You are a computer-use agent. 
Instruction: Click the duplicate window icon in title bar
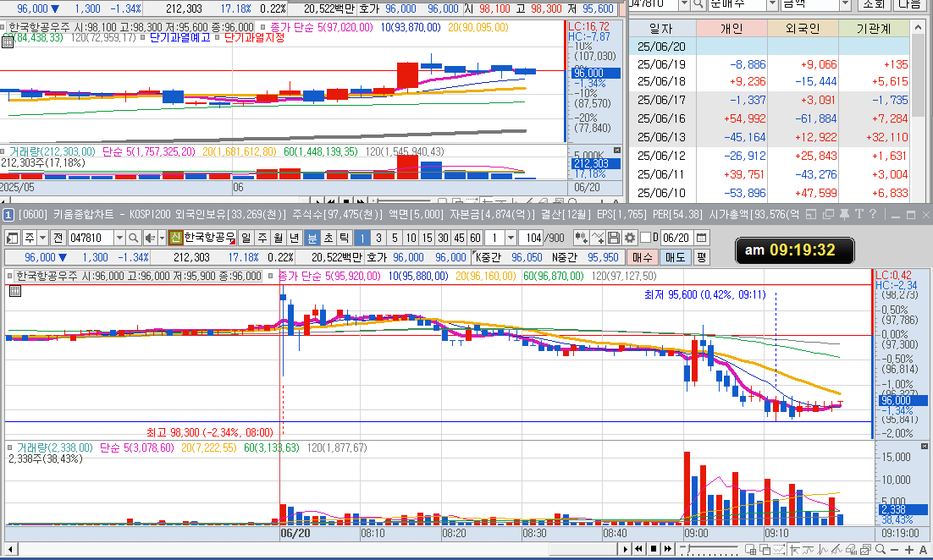click(828, 214)
